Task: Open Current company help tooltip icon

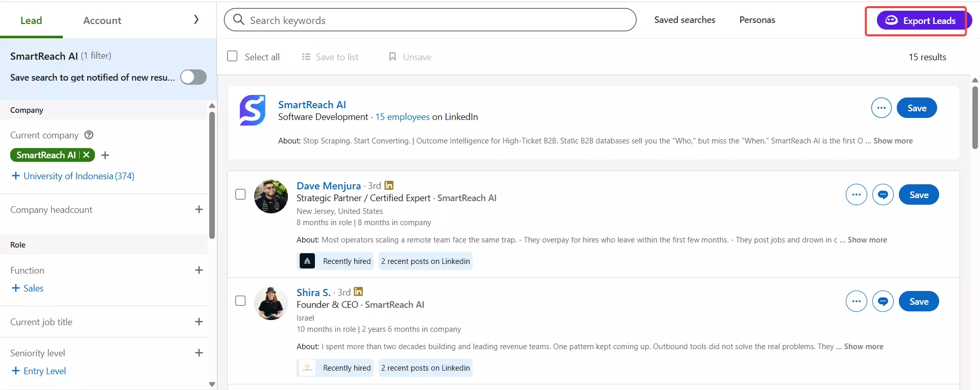Action: tap(89, 135)
